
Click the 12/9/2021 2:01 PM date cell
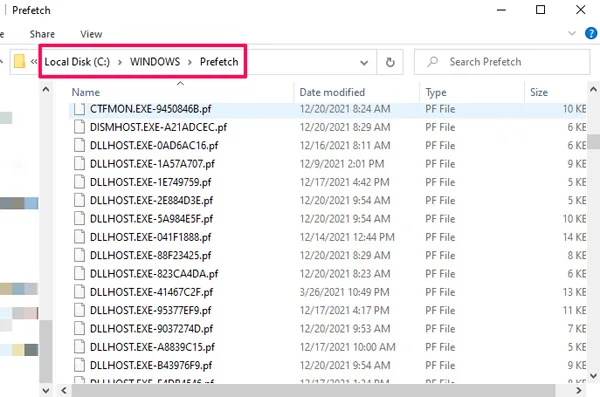[342, 164]
